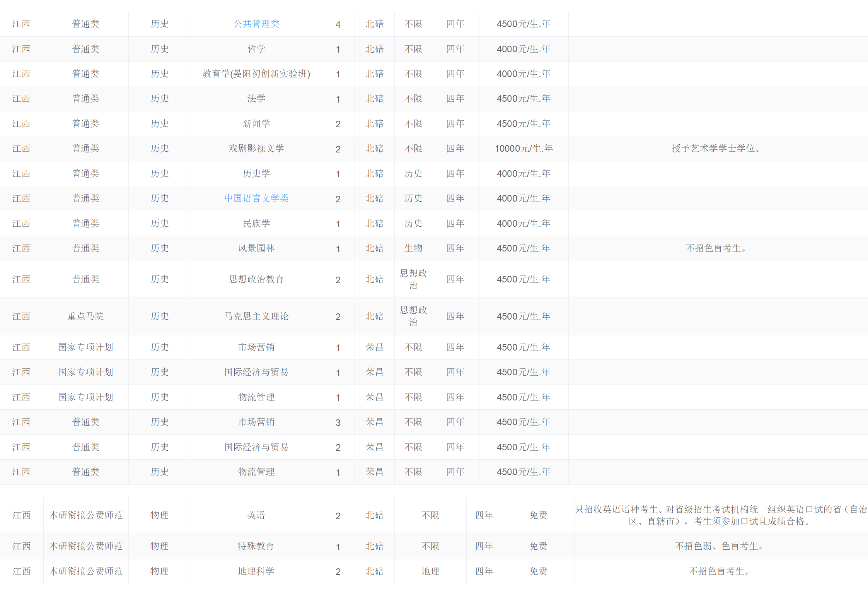Open the 公共管理类 major link
This screenshot has width=868, height=614.
(256, 24)
